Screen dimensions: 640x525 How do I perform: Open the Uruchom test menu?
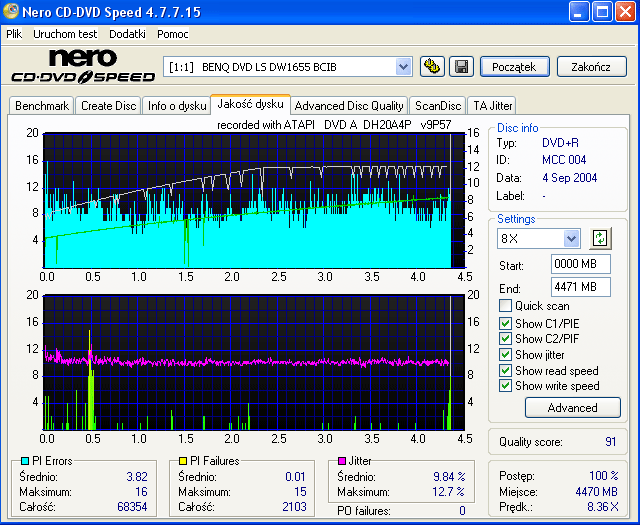click(x=65, y=34)
